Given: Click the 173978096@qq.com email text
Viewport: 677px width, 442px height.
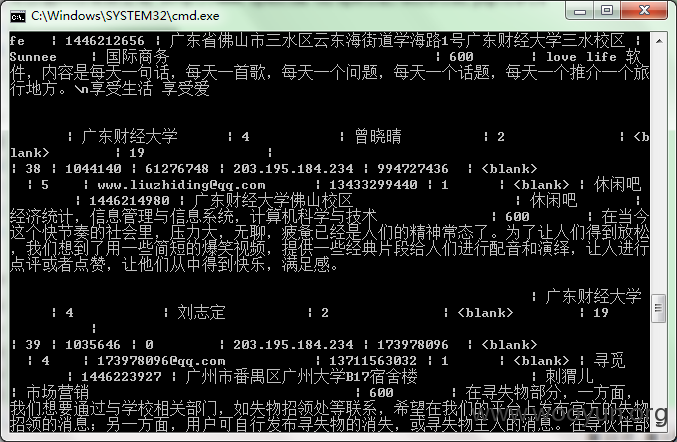Looking at the screenshot, I should (161, 361).
